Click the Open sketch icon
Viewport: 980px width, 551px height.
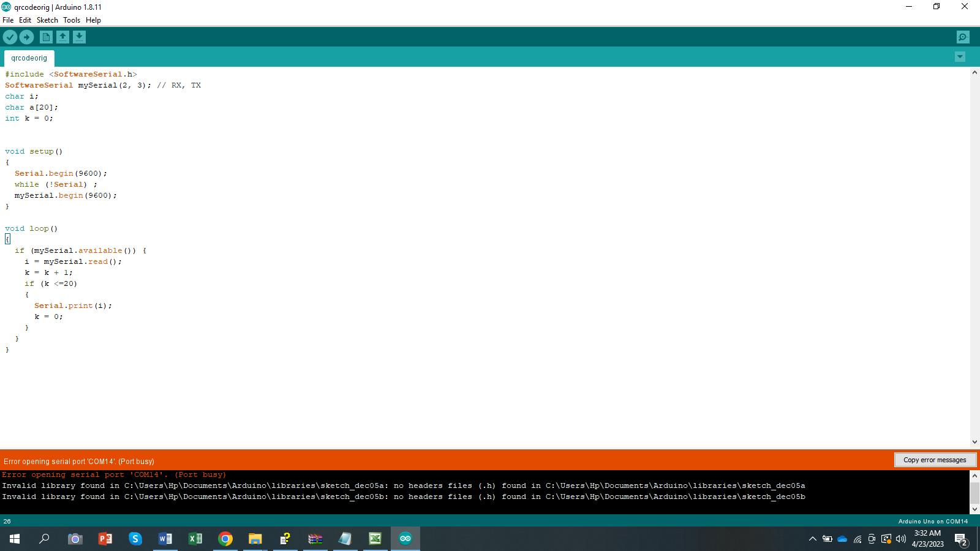click(x=62, y=37)
